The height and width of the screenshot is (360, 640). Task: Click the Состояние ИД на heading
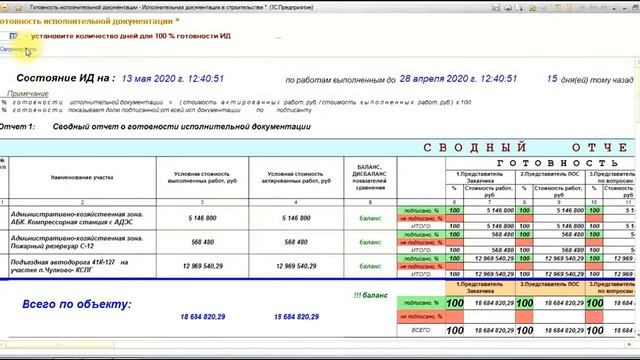click(x=65, y=78)
